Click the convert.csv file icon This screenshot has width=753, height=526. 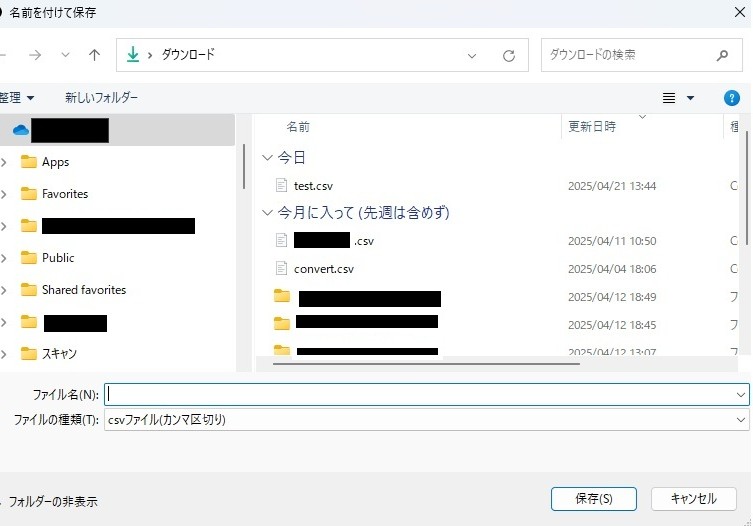[x=281, y=269]
